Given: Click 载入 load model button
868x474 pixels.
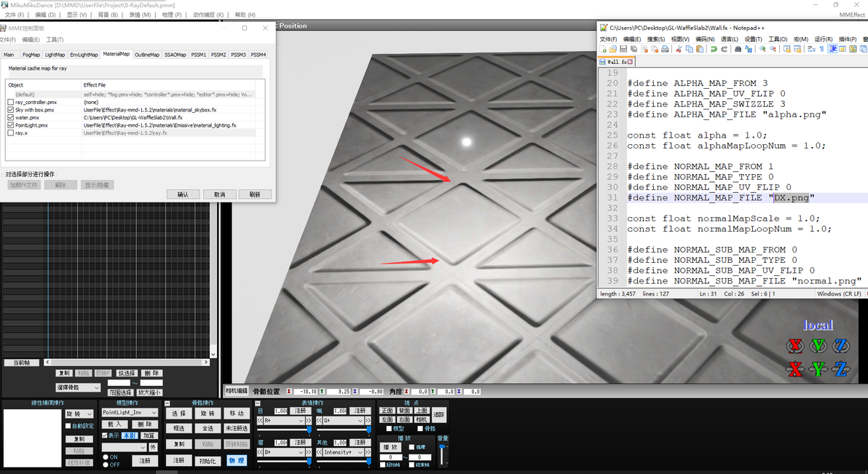Looking at the screenshot, I should [115, 424].
